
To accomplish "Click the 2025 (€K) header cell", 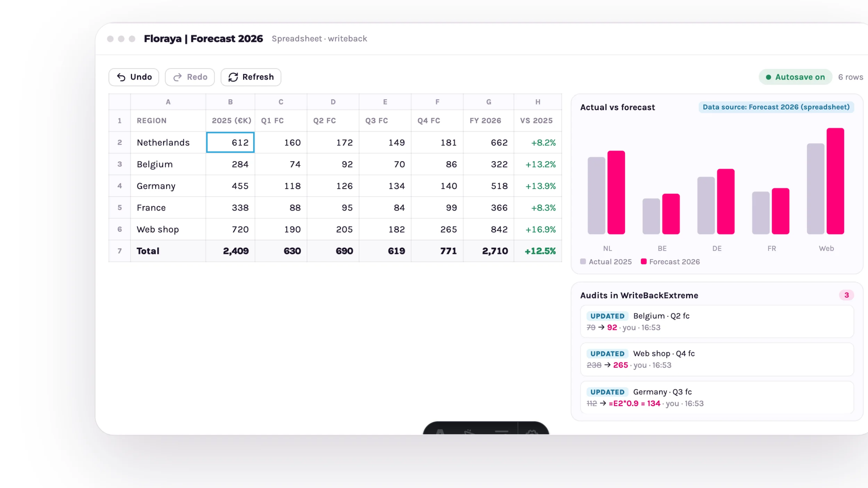I will pos(230,121).
